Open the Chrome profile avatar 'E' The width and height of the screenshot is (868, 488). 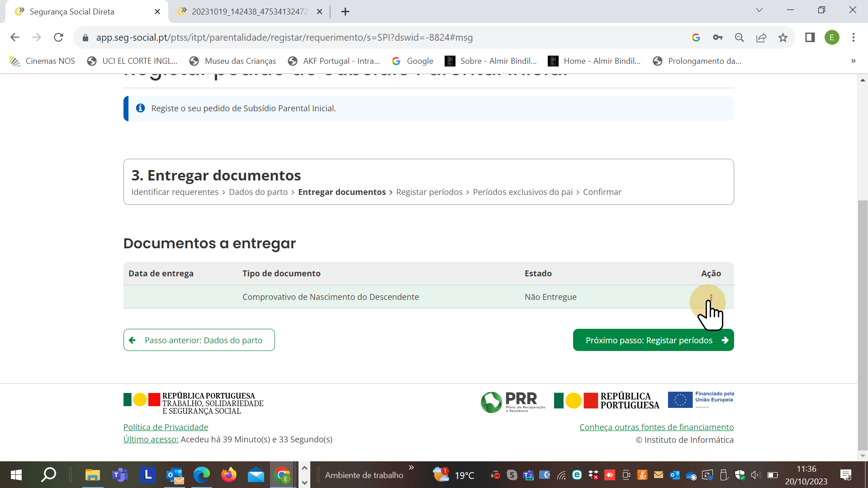coord(832,38)
